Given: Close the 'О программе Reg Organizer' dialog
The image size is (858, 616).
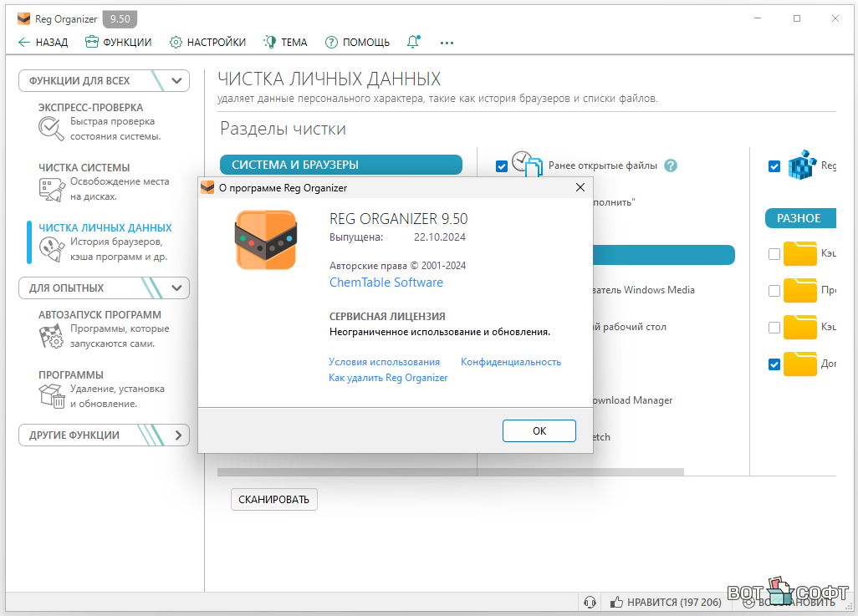Looking at the screenshot, I should pos(580,188).
